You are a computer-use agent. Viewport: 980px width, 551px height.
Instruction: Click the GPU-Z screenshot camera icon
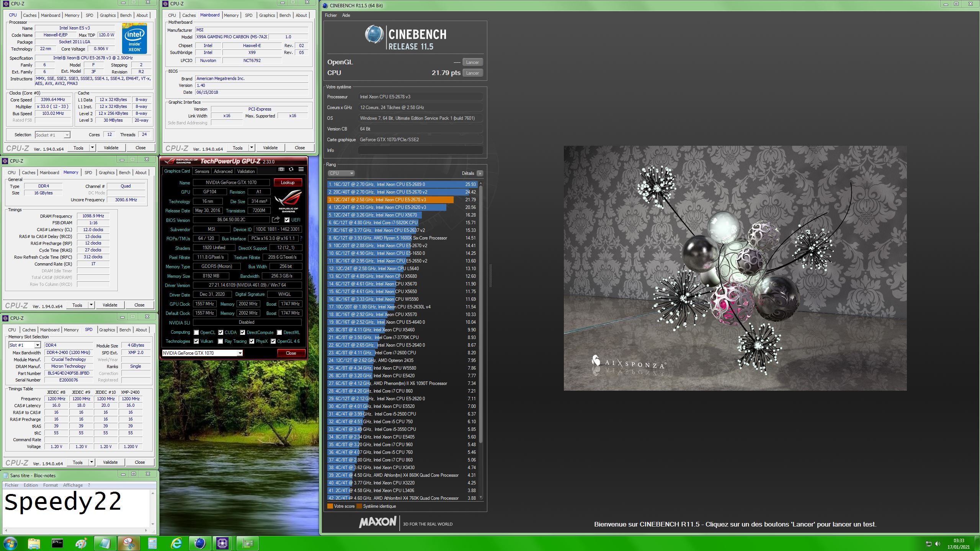pyautogui.click(x=281, y=169)
